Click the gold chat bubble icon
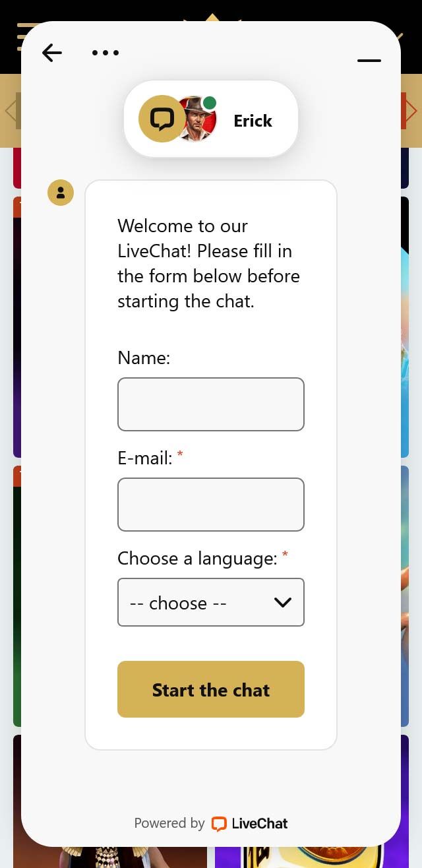The height and width of the screenshot is (868, 422). [161, 119]
